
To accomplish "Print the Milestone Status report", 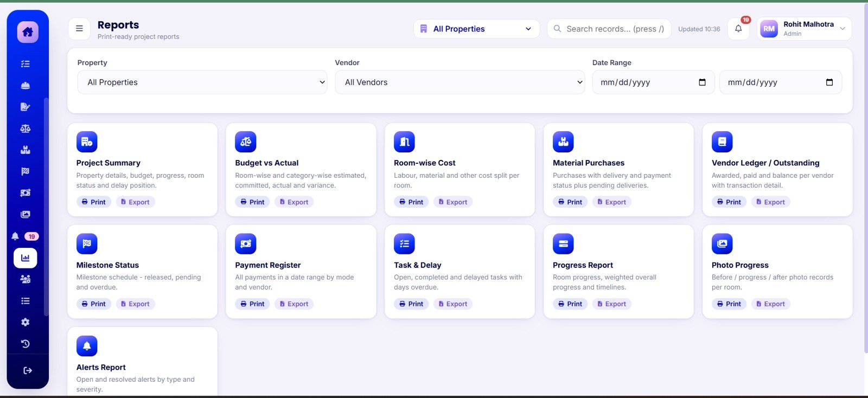I will [x=94, y=304].
